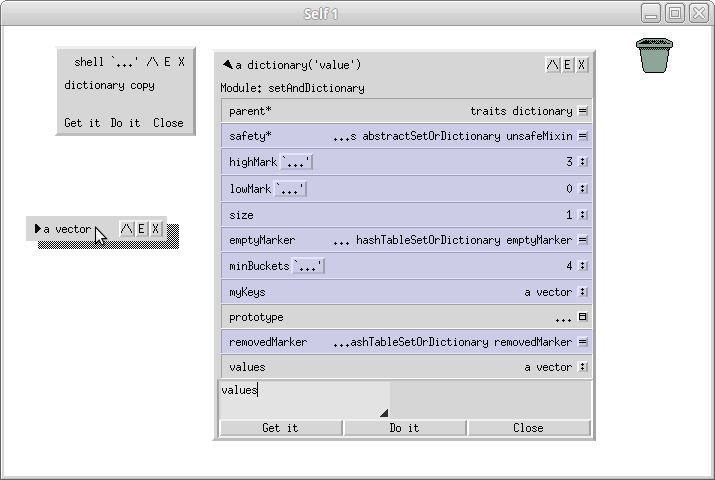Click the button at the end of the values row
715x480 pixels.
pyautogui.click(x=583, y=367)
